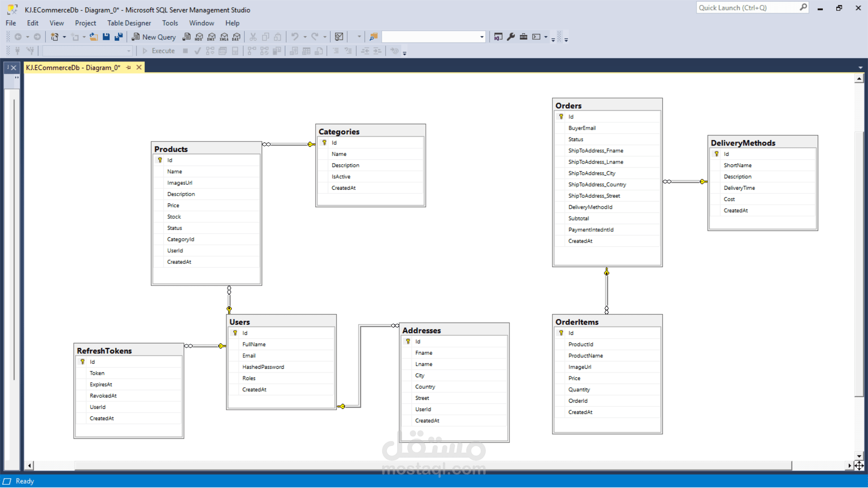Open the Toolbox icon in toolbar
868x488 pixels.
524,37
